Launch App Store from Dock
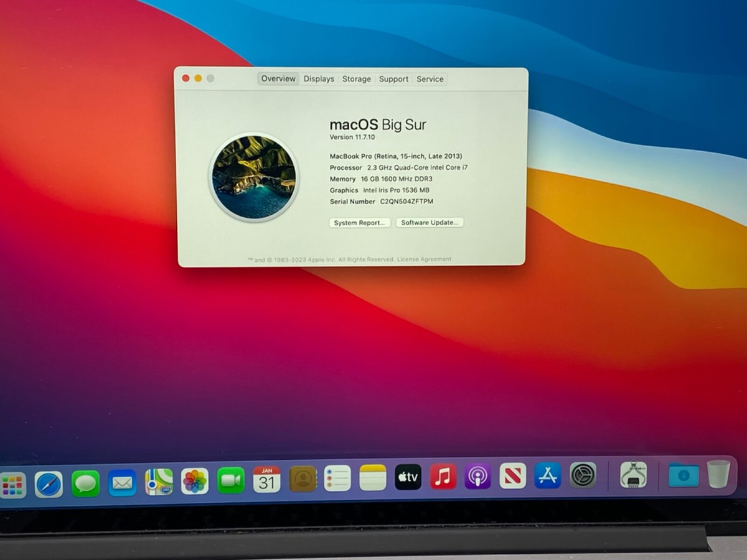The width and height of the screenshot is (747, 560). (548, 475)
